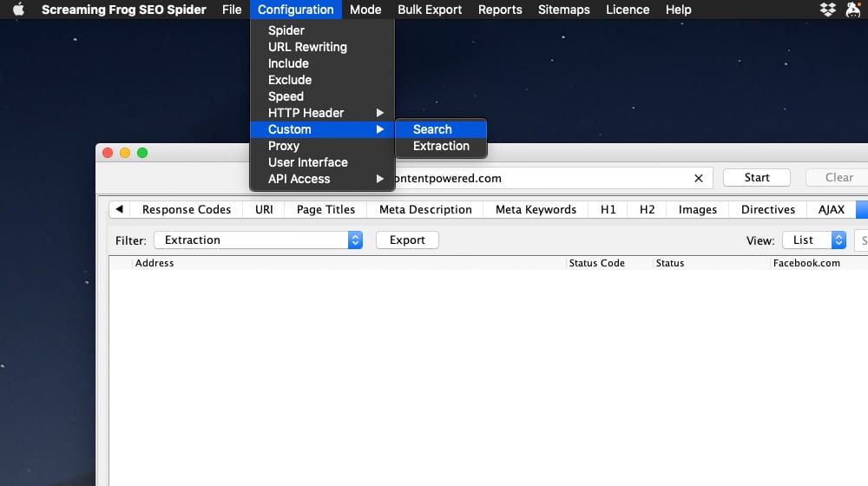Expand HTTP Header submenu
The width and height of the screenshot is (868, 486).
[x=322, y=113]
